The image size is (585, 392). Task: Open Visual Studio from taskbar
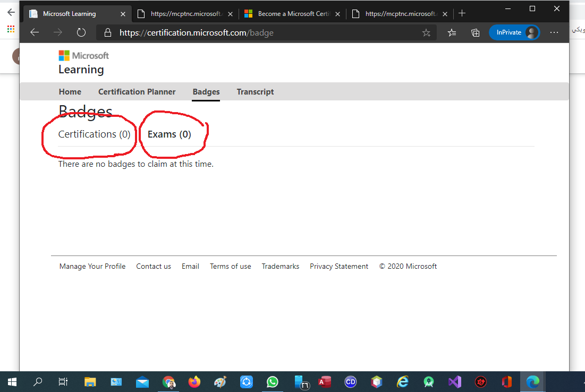pos(455,382)
